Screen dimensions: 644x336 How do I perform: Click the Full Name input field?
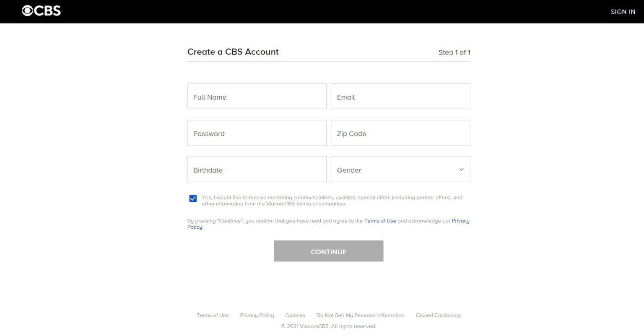pos(257,97)
